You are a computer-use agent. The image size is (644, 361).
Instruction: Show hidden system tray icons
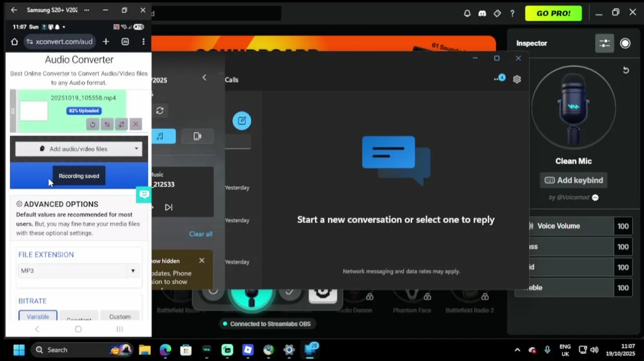(517, 350)
